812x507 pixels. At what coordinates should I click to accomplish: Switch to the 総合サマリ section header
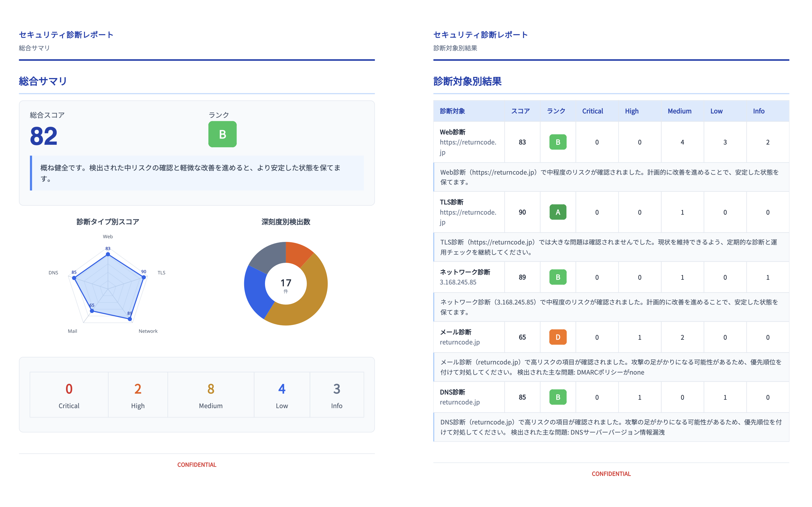(42, 81)
